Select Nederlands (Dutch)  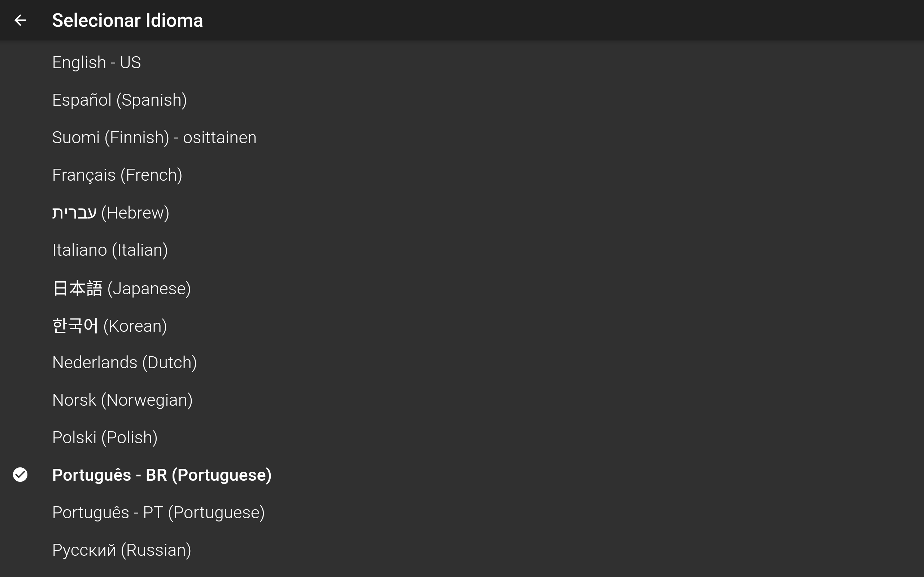point(462,362)
